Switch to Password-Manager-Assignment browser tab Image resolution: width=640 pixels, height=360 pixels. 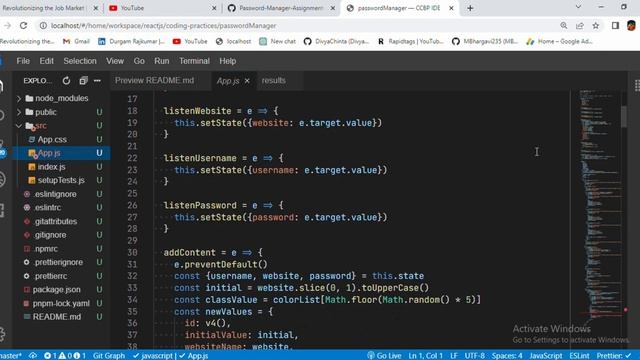(281, 8)
